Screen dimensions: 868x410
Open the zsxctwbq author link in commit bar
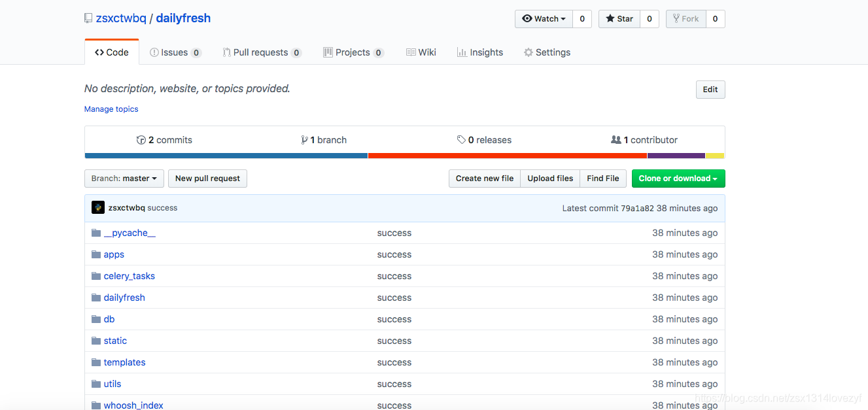126,208
